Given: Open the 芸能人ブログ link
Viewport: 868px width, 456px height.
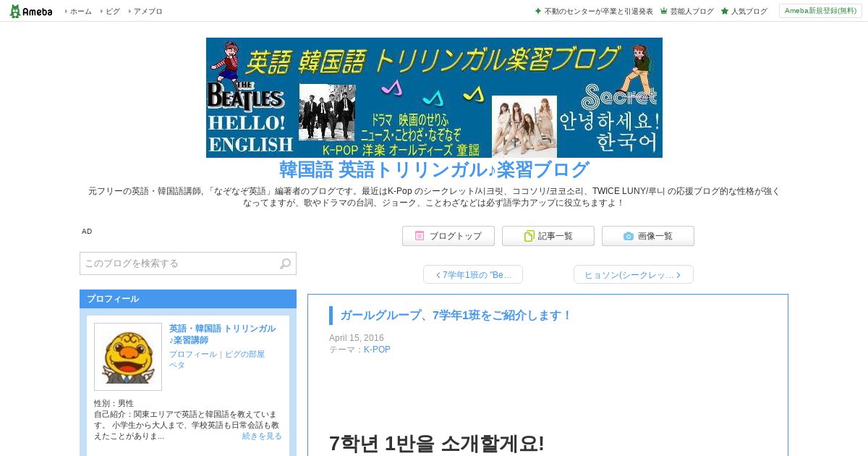Looking at the screenshot, I should click(x=692, y=12).
